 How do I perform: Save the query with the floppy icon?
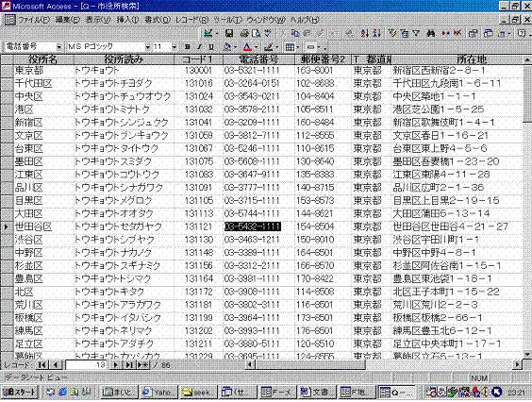point(229,33)
